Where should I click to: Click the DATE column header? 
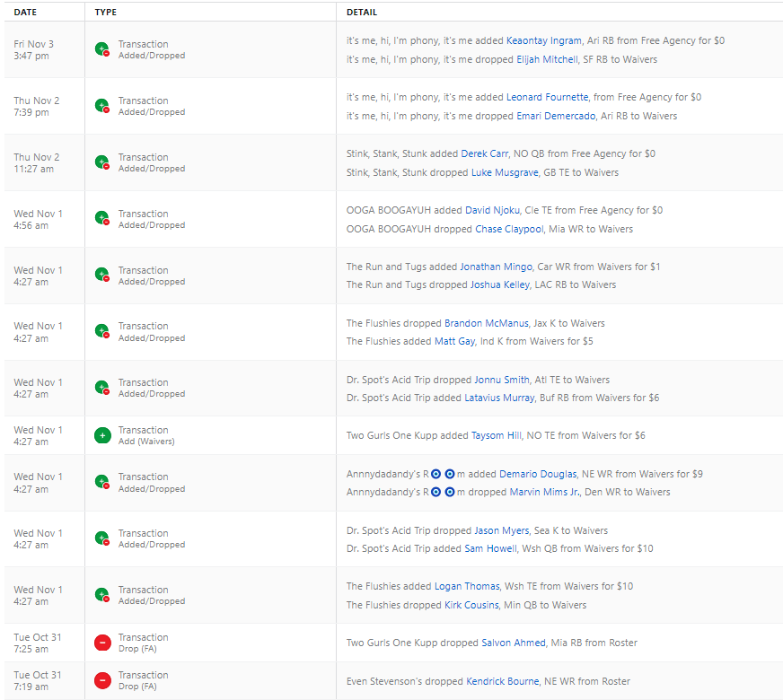point(25,13)
